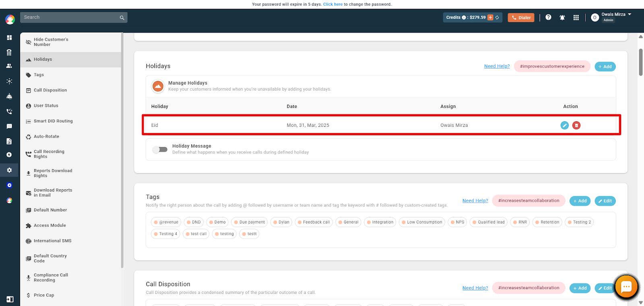The height and width of the screenshot is (306, 644).
Task: Select the @revenue tag chip
Action: [x=166, y=222]
